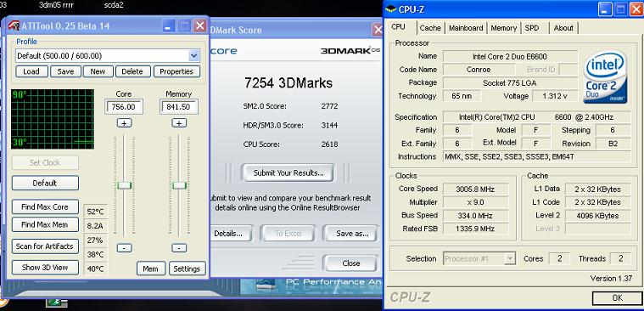The image size is (644, 311).
Task: Switch to the Cache tab in CPU-Z
Action: 430,28
